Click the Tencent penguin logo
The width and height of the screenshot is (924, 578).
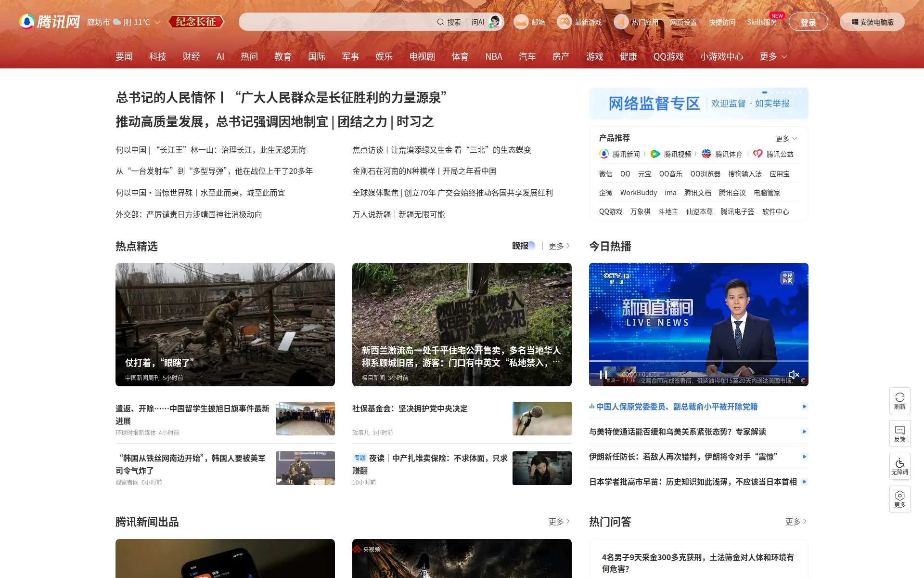(27, 22)
